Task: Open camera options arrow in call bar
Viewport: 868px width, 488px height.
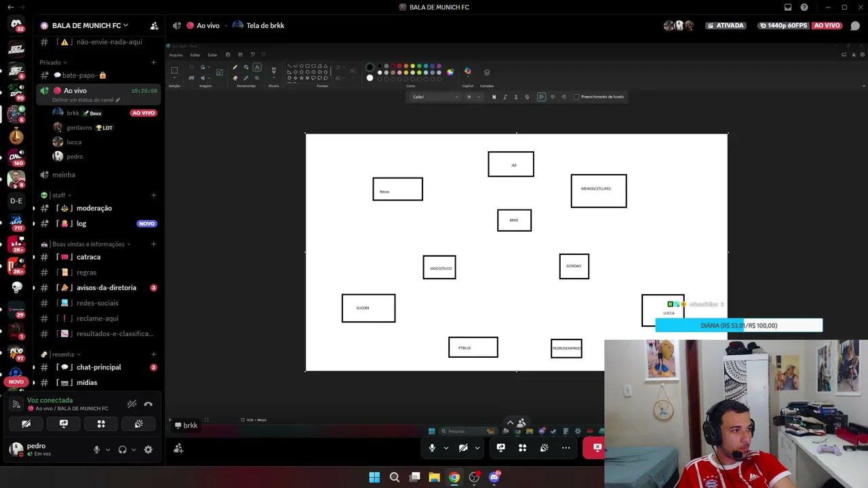Action: pyautogui.click(x=477, y=447)
